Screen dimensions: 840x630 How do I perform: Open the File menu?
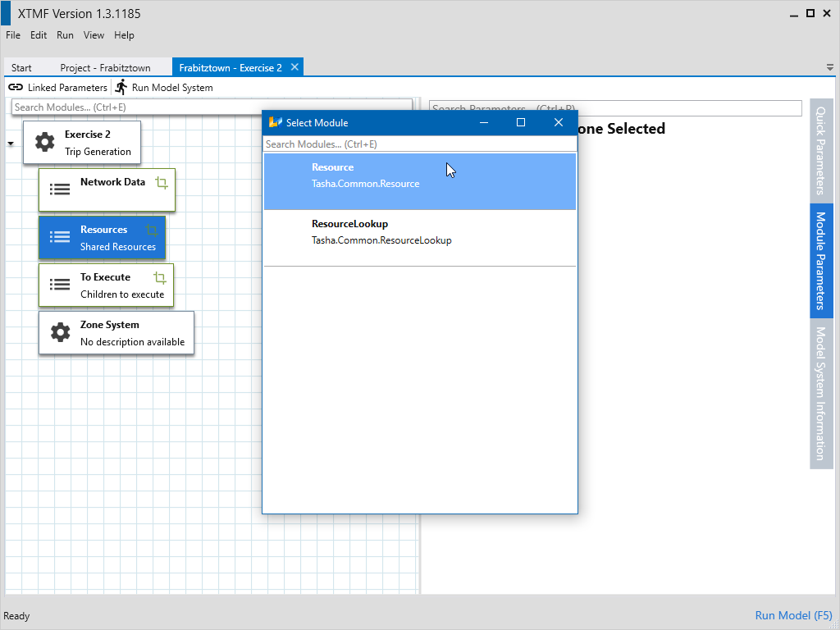[x=13, y=35]
